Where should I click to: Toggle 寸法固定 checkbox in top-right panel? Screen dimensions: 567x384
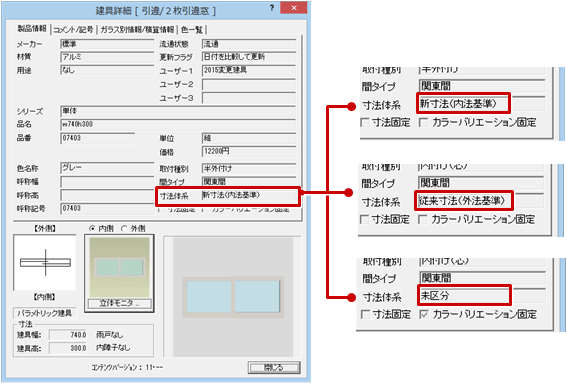365,123
